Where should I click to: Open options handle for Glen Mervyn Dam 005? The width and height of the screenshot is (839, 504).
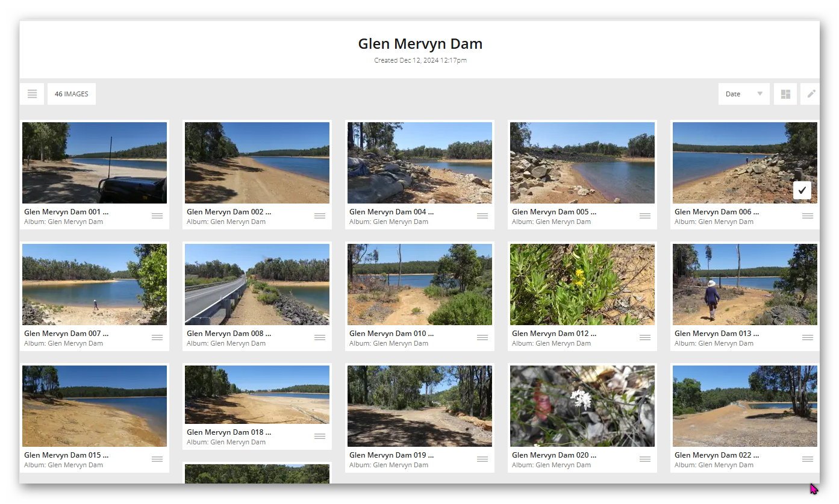(645, 216)
